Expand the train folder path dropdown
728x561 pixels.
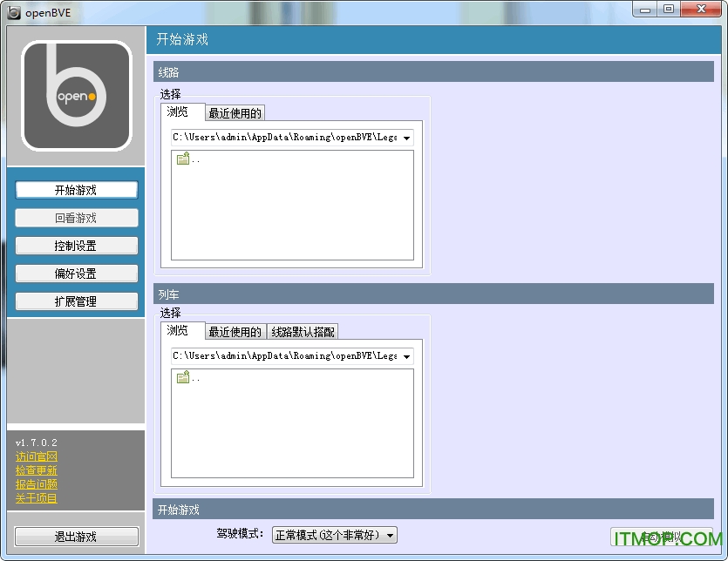[x=406, y=356]
